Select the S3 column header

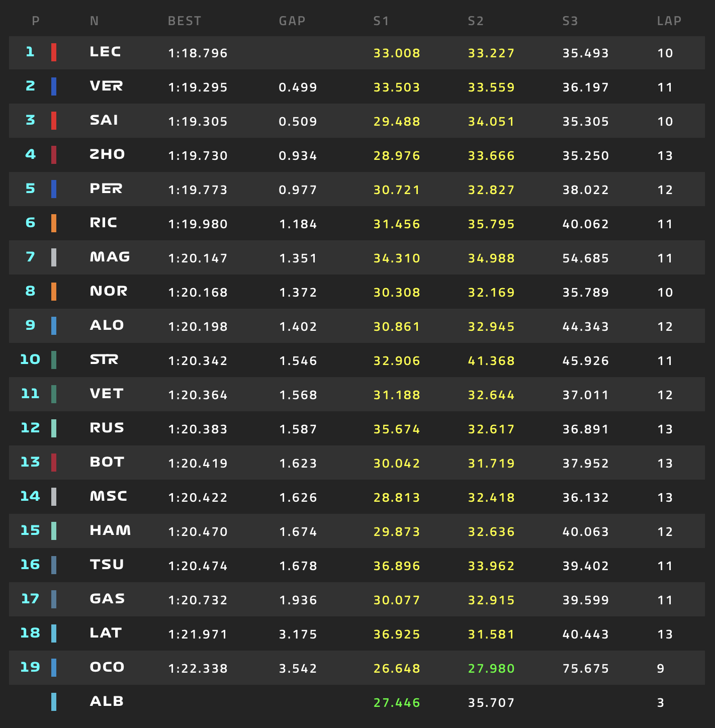(570, 21)
